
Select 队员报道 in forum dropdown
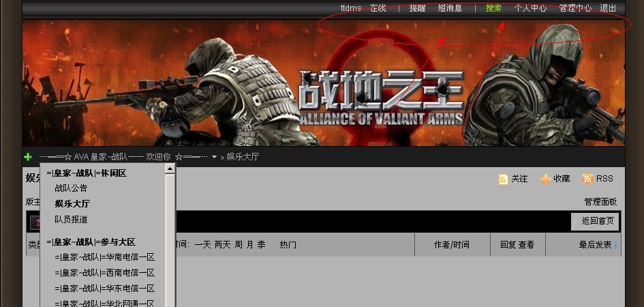click(x=71, y=220)
